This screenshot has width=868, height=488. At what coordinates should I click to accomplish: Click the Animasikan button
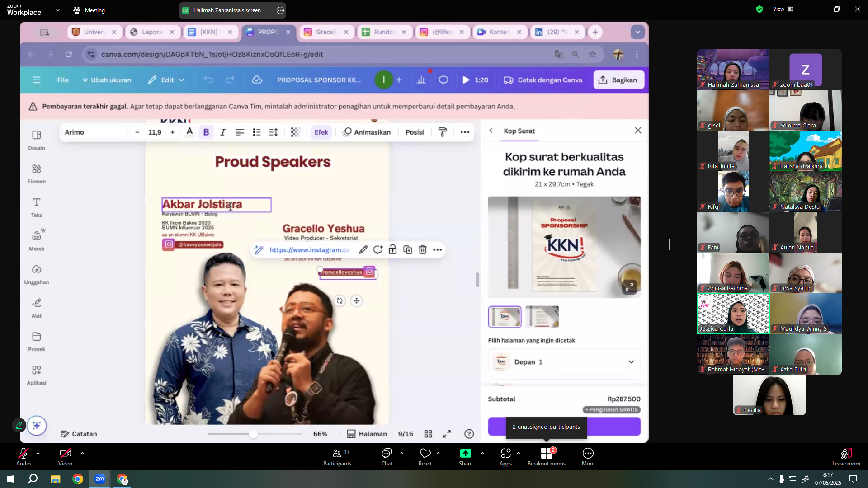click(367, 132)
